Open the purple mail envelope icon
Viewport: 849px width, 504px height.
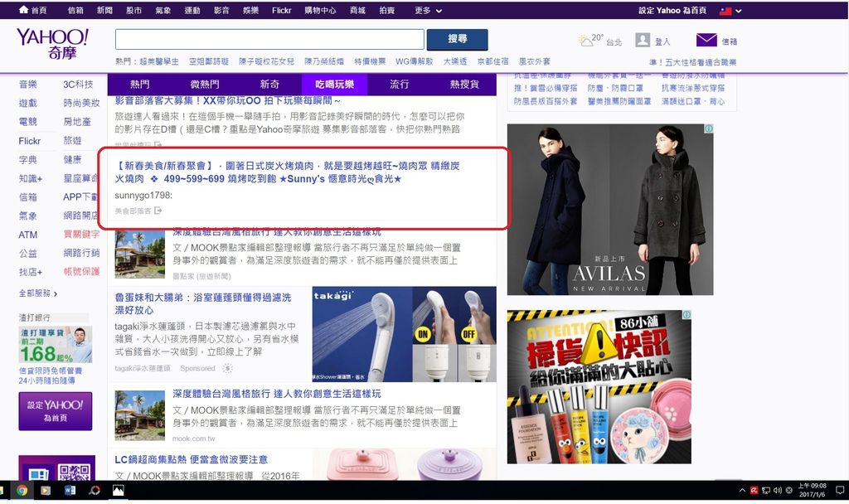coord(706,40)
